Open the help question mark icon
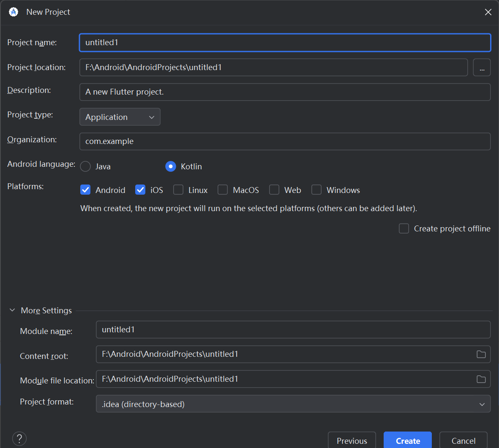 19,438
